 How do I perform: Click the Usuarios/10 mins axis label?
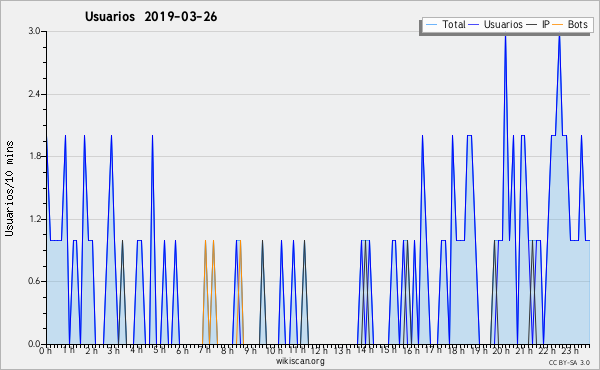click(9, 189)
